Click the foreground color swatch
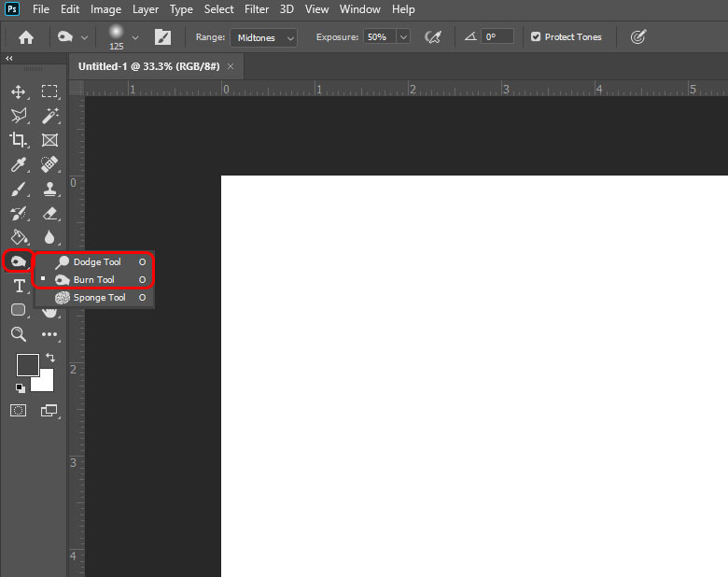The image size is (728, 577). pos(27,364)
